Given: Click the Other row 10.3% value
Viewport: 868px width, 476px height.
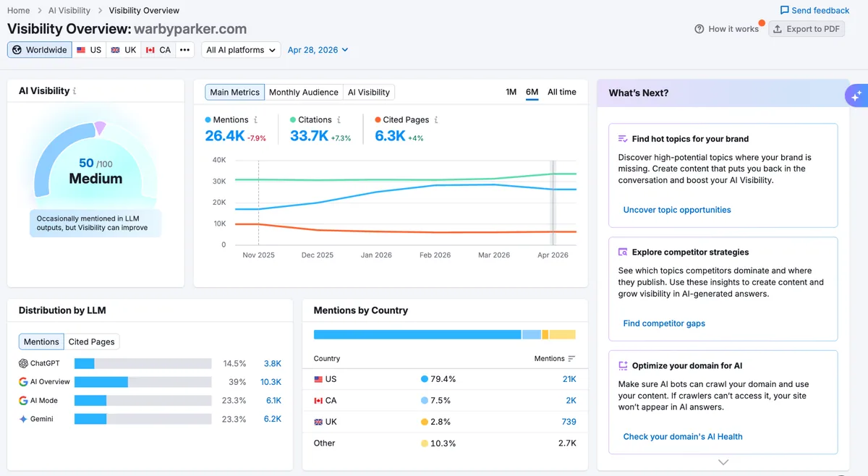Looking at the screenshot, I should click(443, 443).
